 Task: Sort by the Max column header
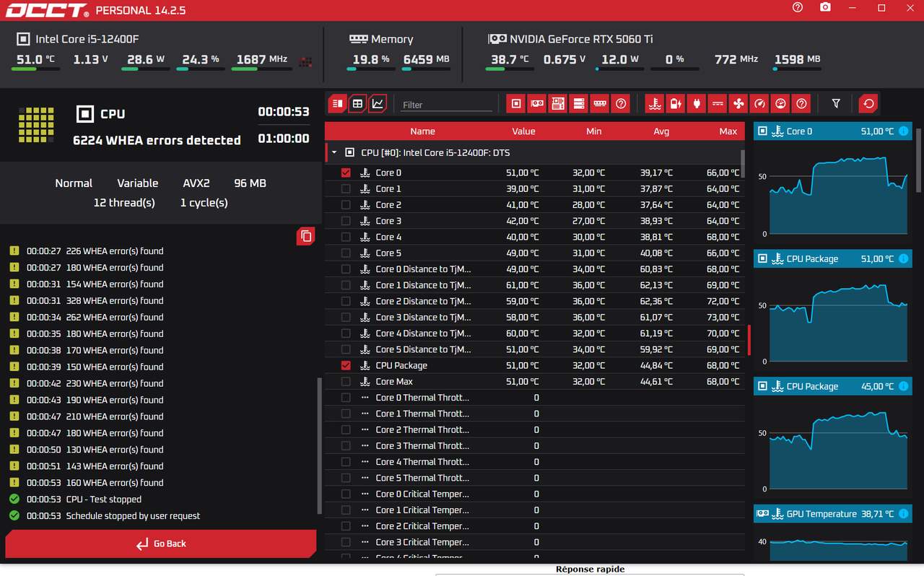point(728,131)
